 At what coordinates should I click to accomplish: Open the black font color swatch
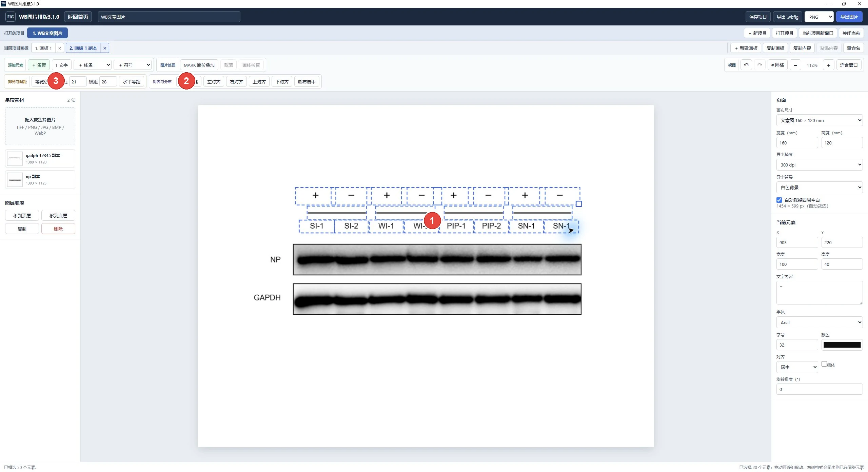(x=842, y=345)
